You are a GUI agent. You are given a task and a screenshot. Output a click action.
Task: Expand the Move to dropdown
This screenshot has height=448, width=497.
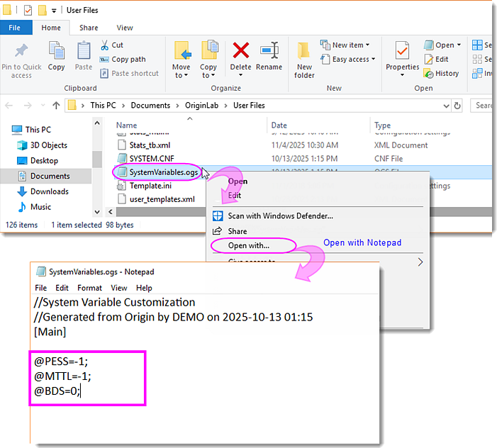182,75
